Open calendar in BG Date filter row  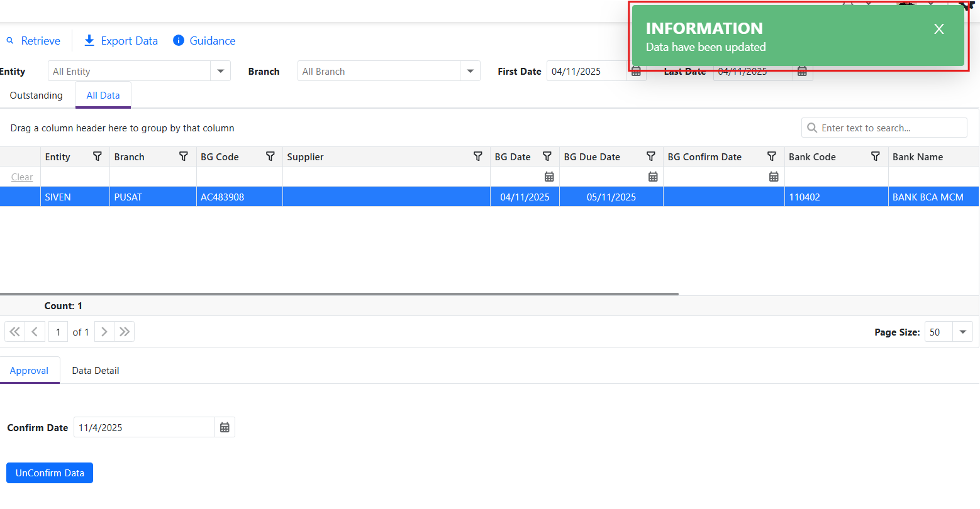tap(549, 177)
